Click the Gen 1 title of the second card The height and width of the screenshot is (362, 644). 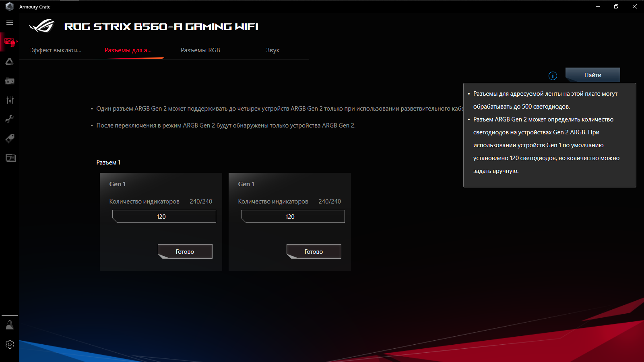[x=246, y=184]
